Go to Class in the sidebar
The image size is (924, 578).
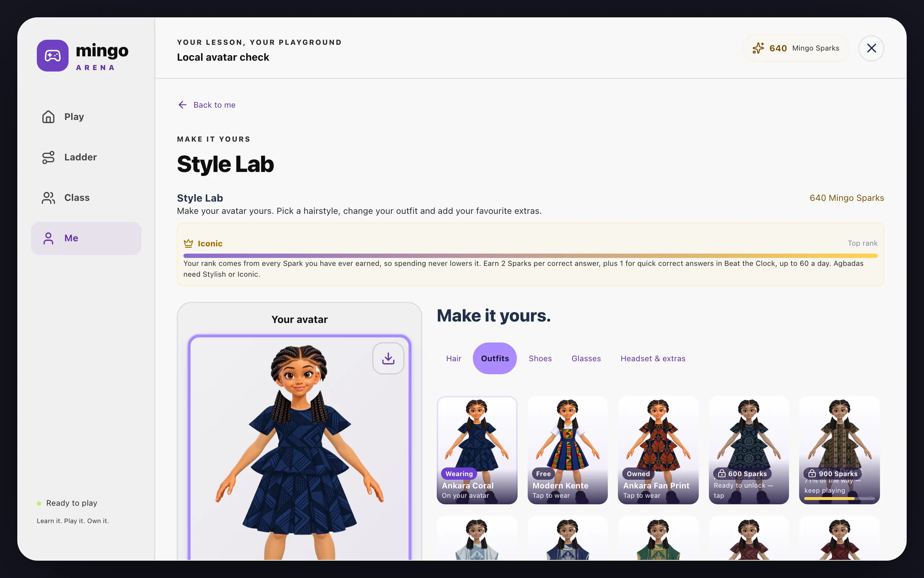(x=86, y=198)
